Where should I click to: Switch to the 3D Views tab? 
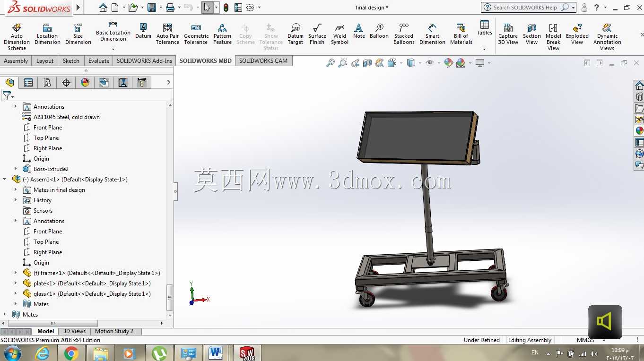point(75,331)
